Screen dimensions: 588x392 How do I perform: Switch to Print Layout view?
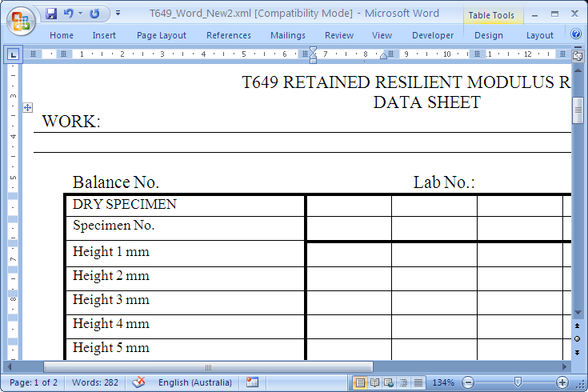pyautogui.click(x=360, y=382)
